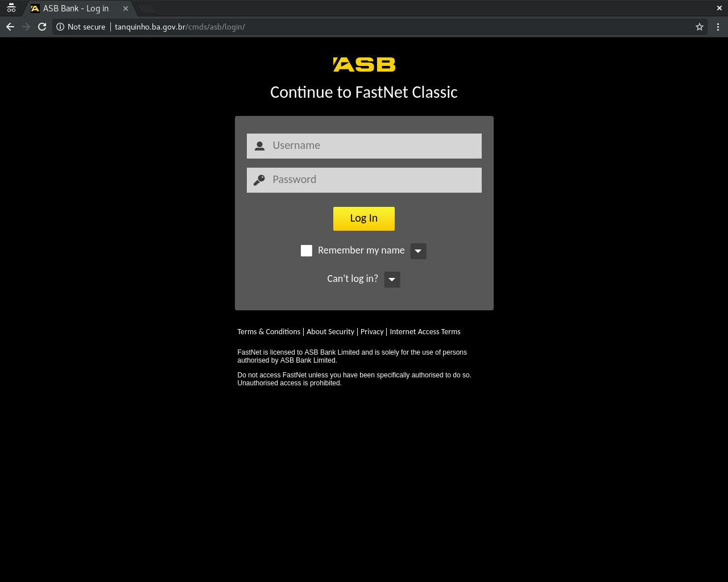Click the Not secure label
The height and width of the screenshot is (582, 728).
point(86,27)
